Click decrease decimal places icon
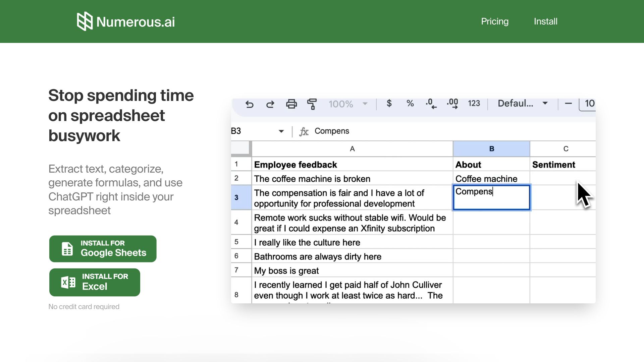 point(431,104)
